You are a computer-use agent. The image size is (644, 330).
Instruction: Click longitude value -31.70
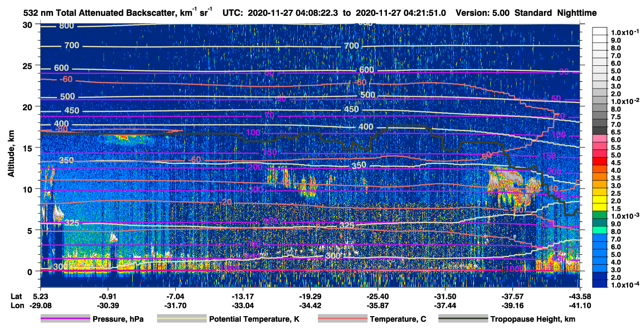point(175,306)
